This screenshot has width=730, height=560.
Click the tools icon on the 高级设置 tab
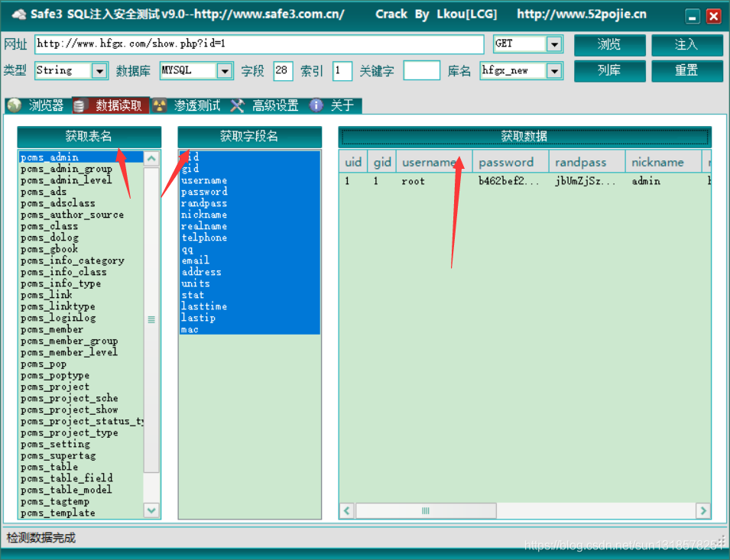click(238, 105)
